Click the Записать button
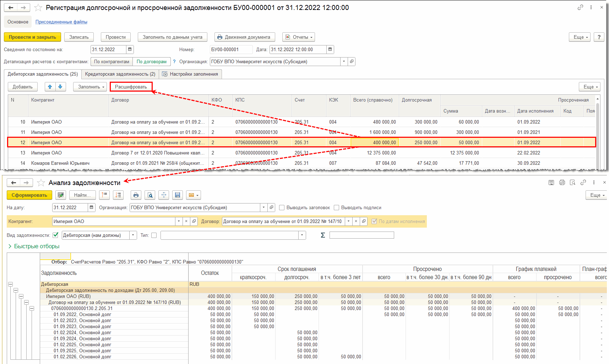 coord(79,37)
